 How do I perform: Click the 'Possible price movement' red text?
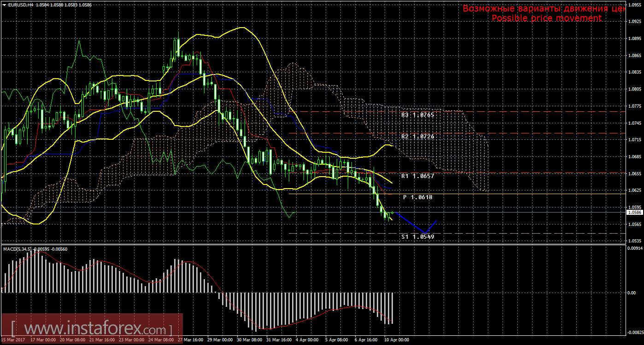[x=546, y=18]
